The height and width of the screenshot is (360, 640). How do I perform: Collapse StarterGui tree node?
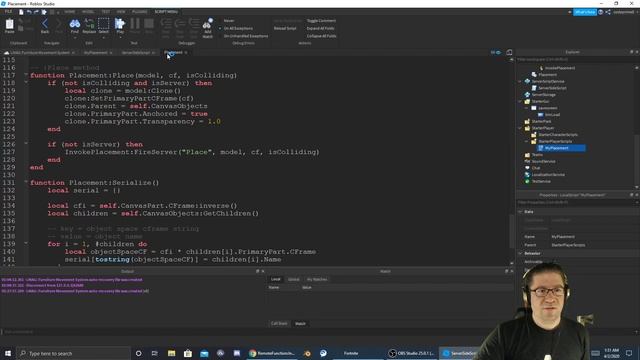[520, 101]
